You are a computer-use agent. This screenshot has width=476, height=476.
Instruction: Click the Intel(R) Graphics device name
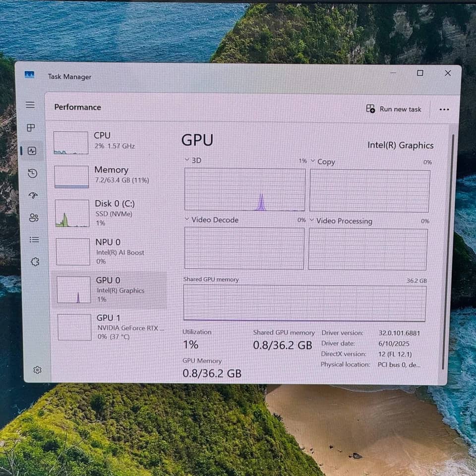(401, 145)
